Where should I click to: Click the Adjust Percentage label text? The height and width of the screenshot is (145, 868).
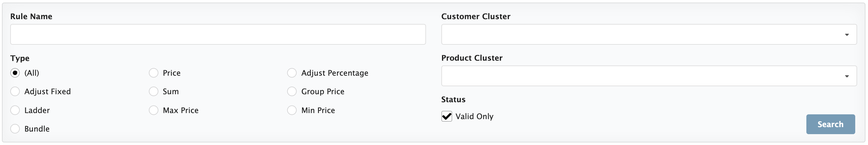(x=335, y=73)
